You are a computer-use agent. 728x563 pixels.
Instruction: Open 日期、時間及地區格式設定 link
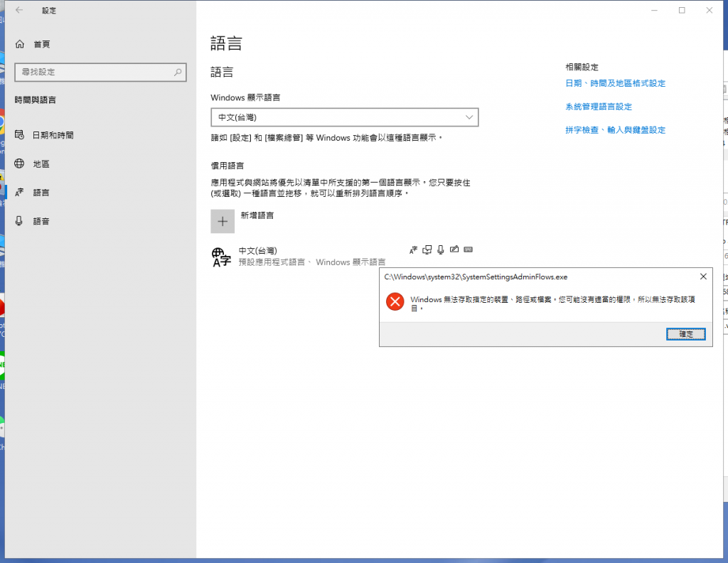[x=615, y=83]
